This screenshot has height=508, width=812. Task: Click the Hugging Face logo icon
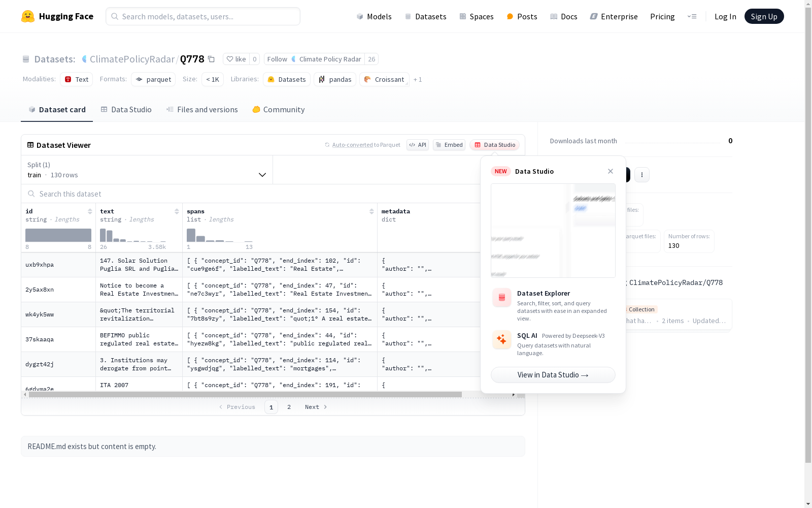pyautogui.click(x=28, y=16)
